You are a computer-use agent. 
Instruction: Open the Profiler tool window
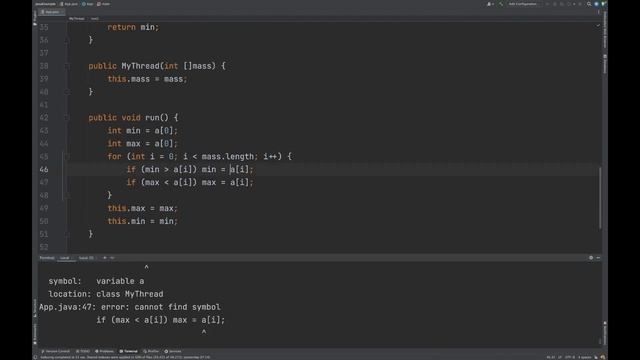(151, 351)
